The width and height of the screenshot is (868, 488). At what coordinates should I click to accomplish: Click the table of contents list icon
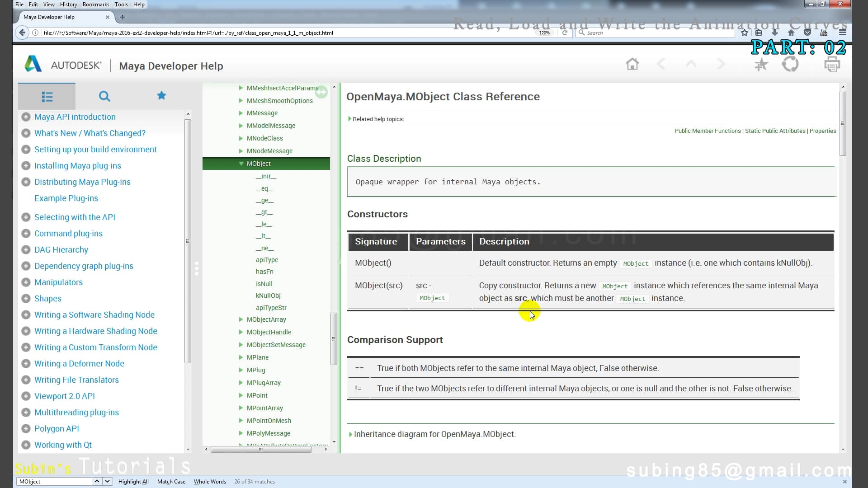[47, 96]
